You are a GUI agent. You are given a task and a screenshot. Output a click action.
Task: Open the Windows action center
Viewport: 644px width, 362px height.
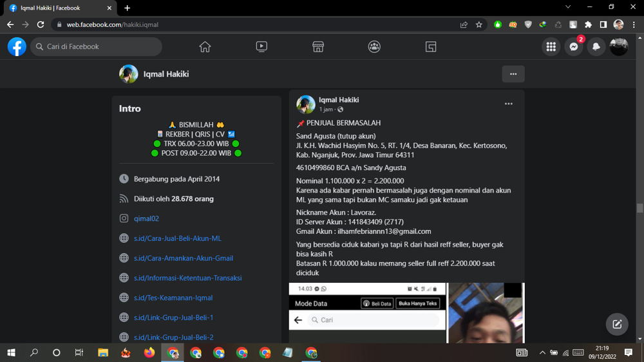[x=629, y=352]
